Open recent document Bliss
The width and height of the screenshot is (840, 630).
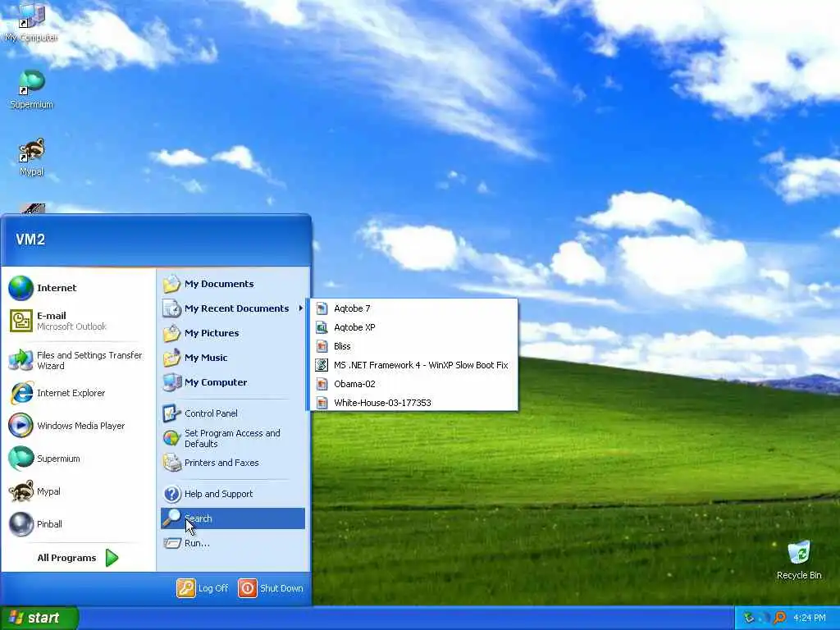[413, 346]
